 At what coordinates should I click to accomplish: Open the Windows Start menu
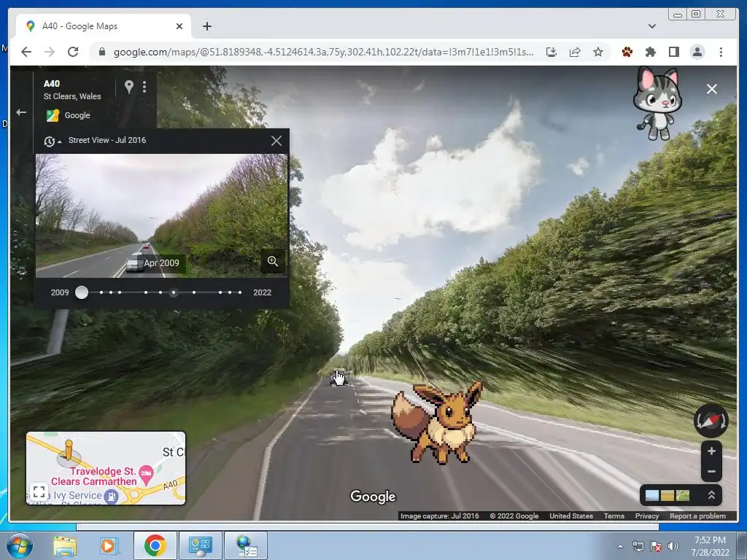(18, 545)
